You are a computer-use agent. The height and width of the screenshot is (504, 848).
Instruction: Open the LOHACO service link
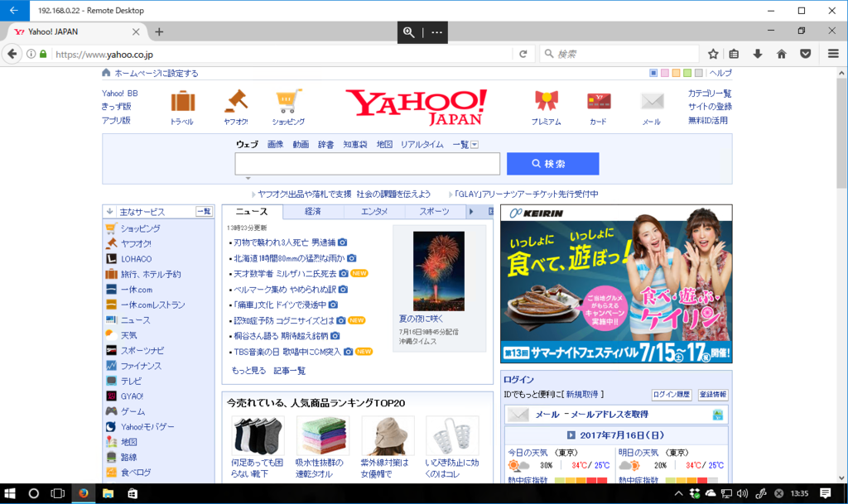coord(136,259)
